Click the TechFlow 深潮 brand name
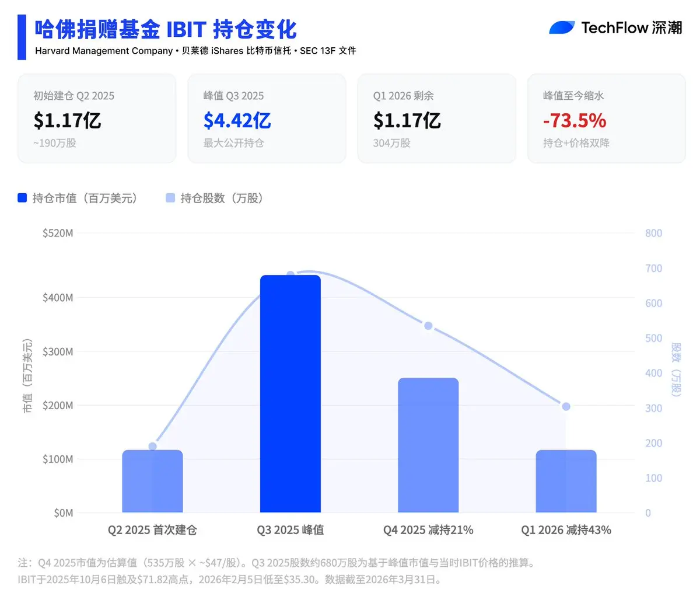Viewport: 700px width, 603px height. pos(632,27)
